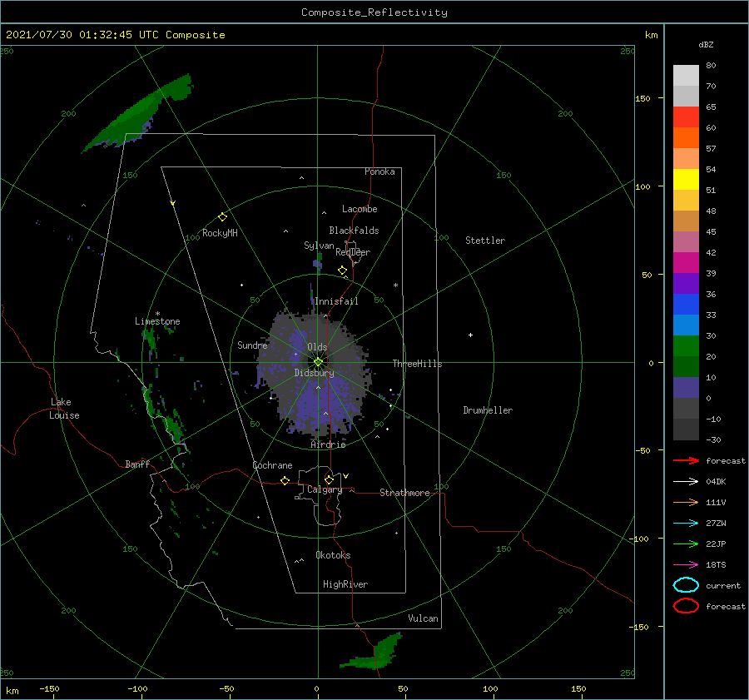Click the Calgary label

coord(325,489)
